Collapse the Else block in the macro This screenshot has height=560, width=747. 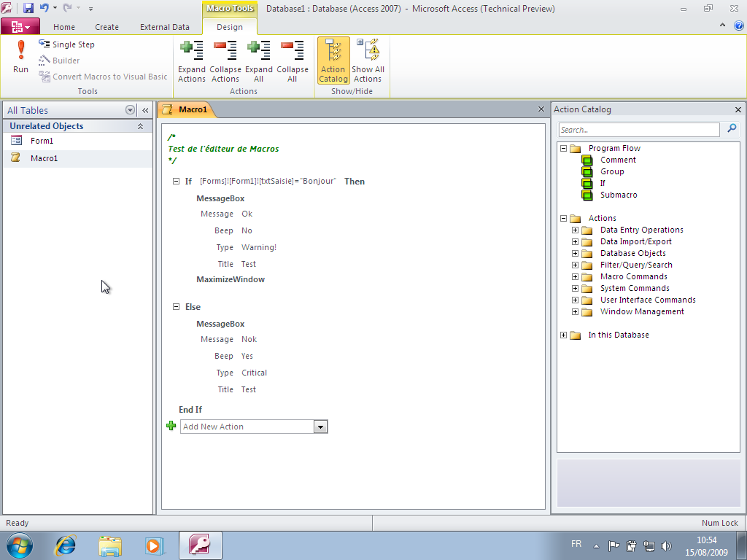point(176,307)
